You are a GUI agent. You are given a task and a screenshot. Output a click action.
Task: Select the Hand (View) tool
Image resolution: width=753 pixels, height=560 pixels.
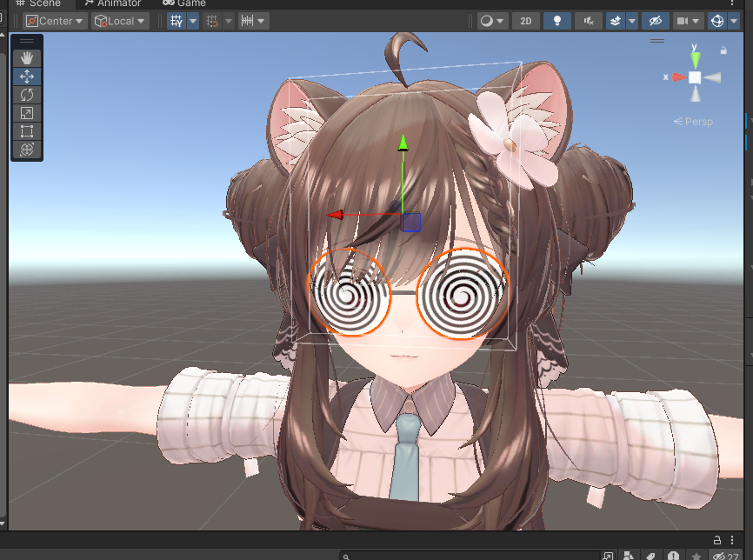click(27, 58)
